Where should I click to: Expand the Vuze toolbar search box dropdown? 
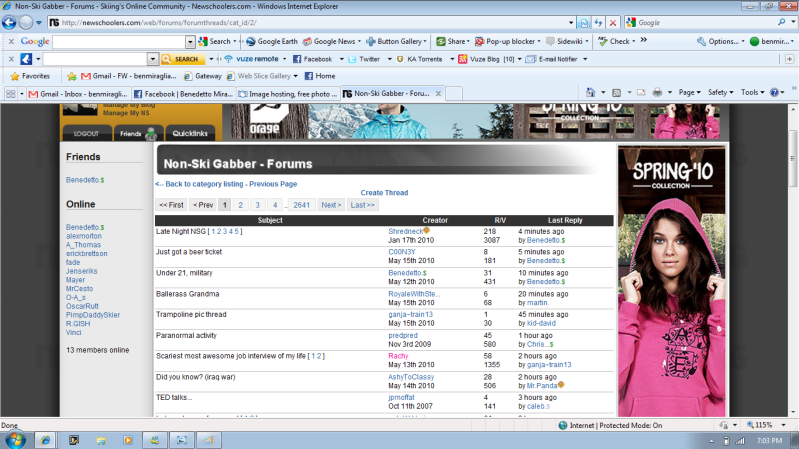152,59
